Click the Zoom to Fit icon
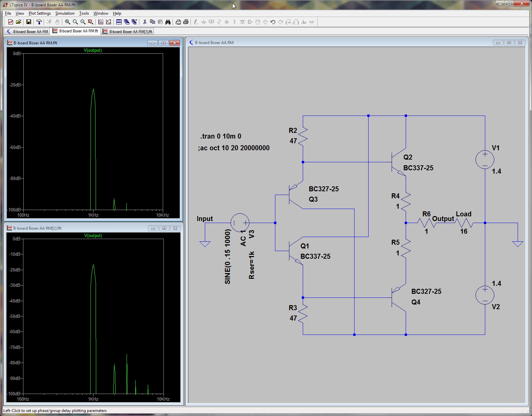This screenshot has height=416, width=532. click(91, 22)
